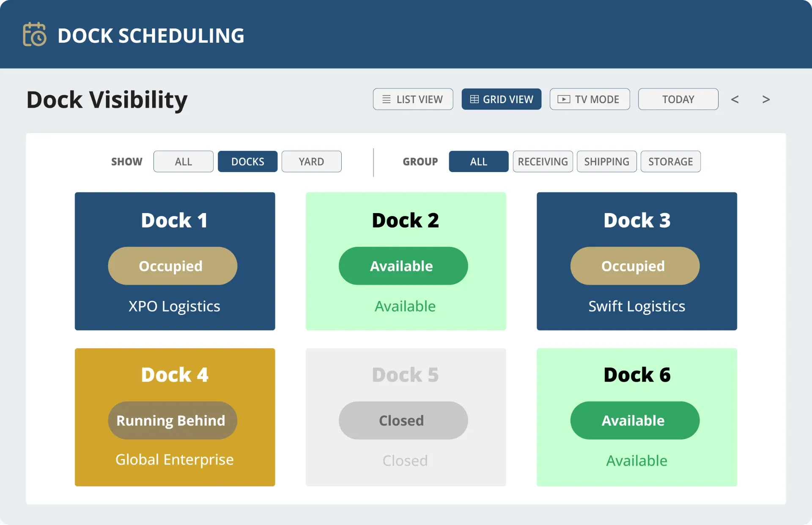Open the Dock 6 card title

click(x=637, y=375)
